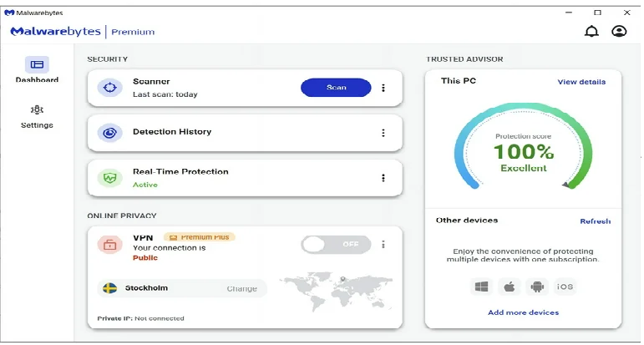Click the Premium Plus badge
Screen dimensions: 644x345
coord(199,237)
